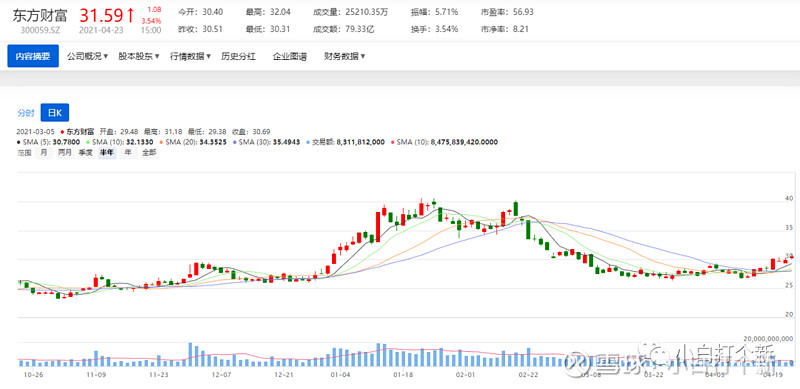Switch the chart to 分时 view

coord(26,113)
